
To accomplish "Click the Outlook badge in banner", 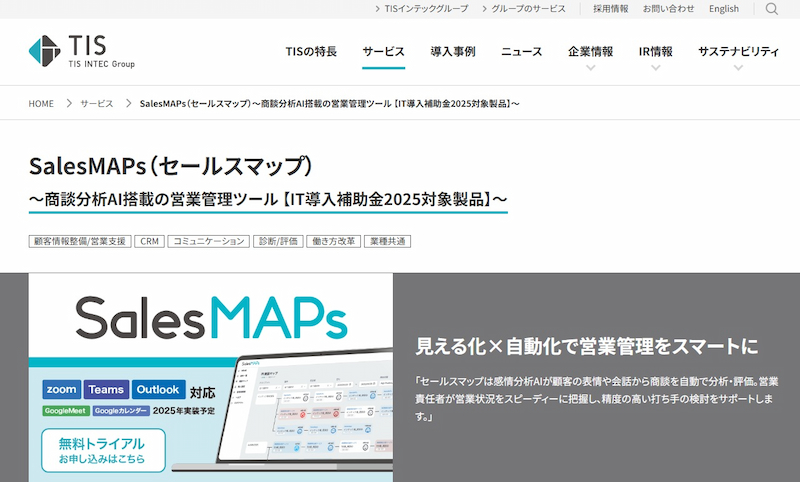I will pos(158,390).
